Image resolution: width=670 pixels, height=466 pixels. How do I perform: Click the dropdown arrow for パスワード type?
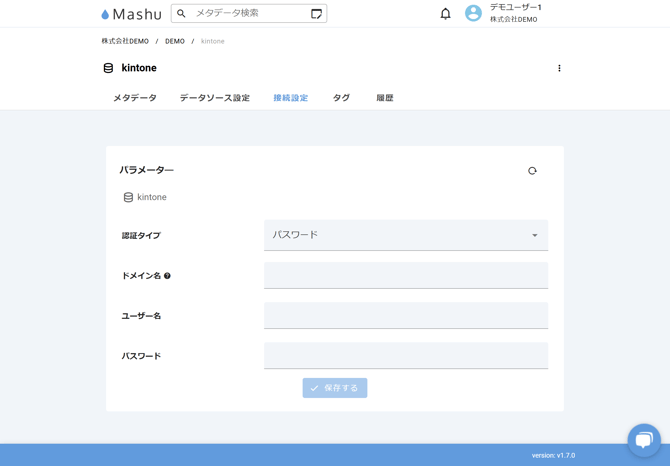535,235
